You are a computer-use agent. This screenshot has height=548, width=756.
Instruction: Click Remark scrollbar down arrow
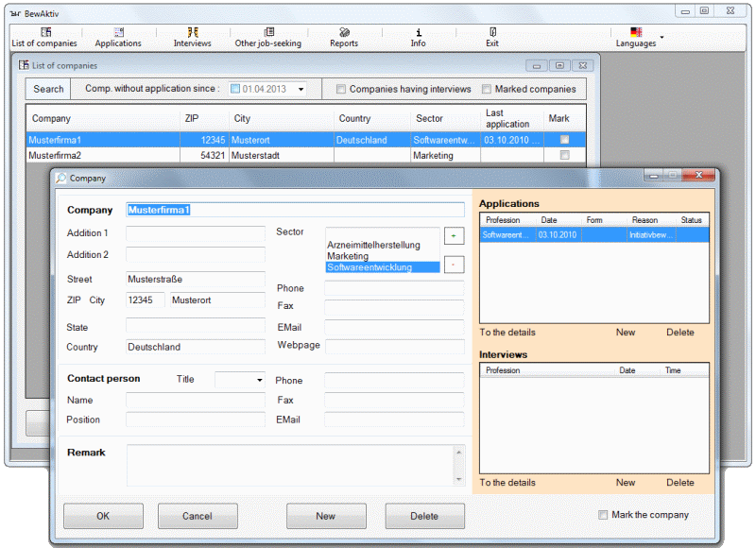click(x=459, y=479)
